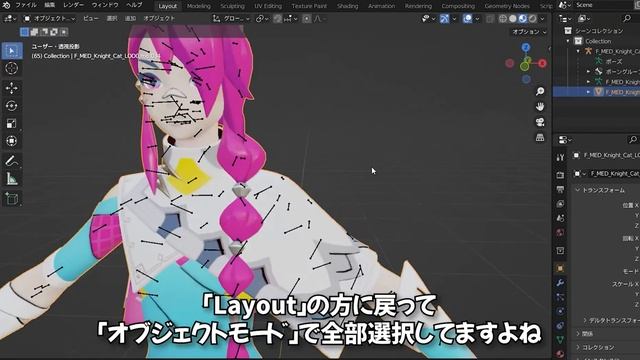The image size is (640, 360).
Task: Open the Tool properties tab
Action: click(560, 158)
